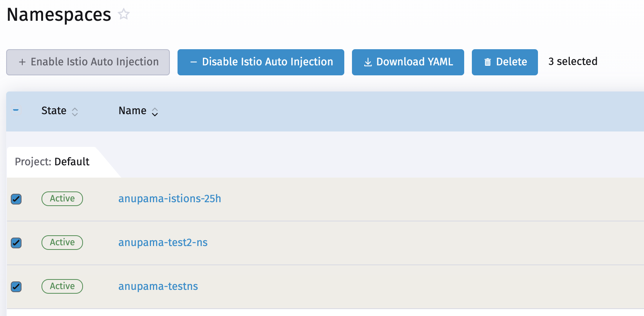Select the Project: Default group header
The height and width of the screenshot is (316, 644).
[x=52, y=162]
